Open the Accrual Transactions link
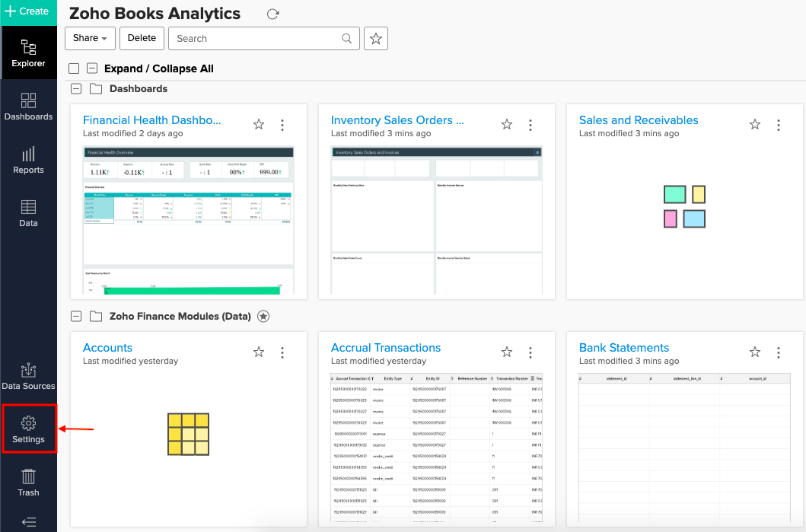The height and width of the screenshot is (532, 806). (x=386, y=348)
